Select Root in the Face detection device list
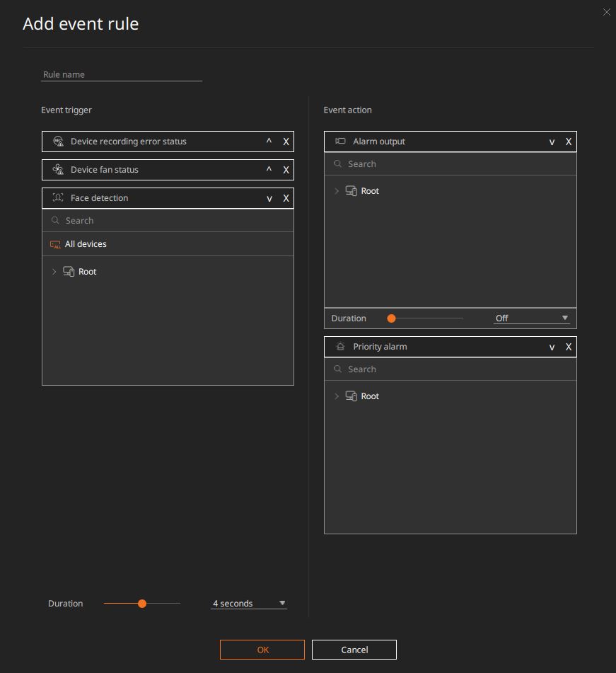The image size is (616, 673). (x=87, y=271)
